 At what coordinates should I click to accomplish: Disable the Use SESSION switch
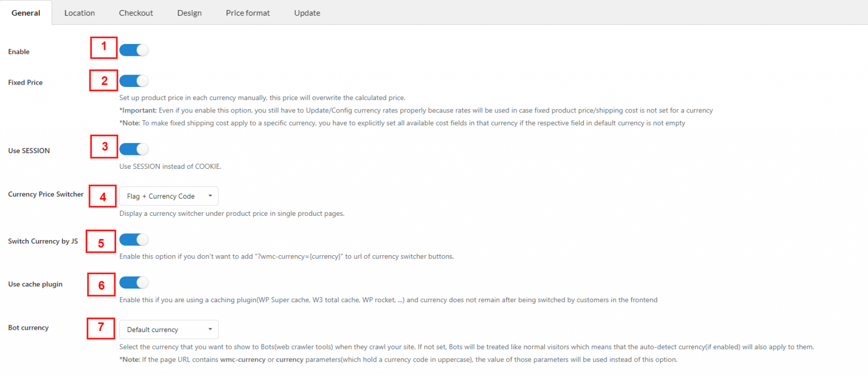click(134, 149)
